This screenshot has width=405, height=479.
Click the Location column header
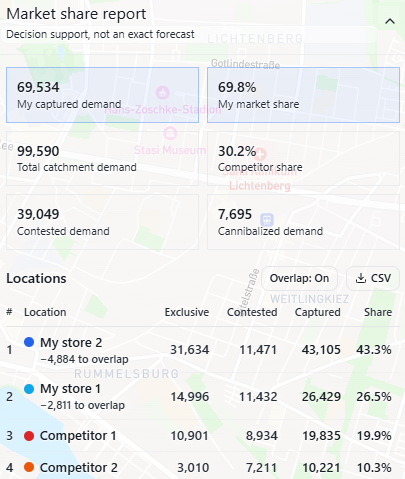tap(45, 312)
